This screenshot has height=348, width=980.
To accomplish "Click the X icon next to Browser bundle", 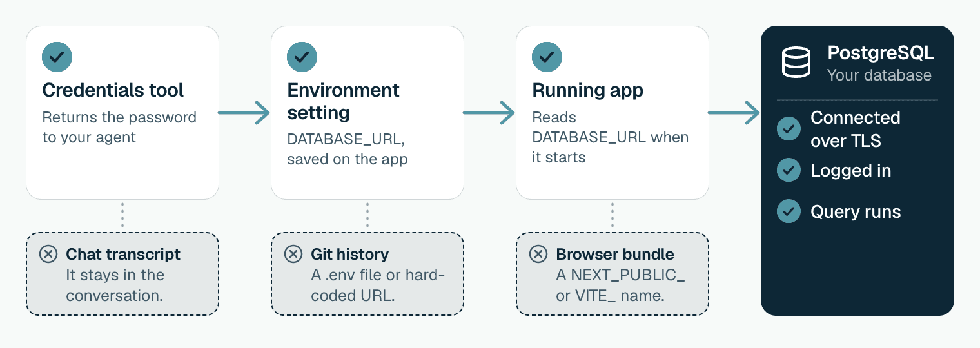I will coord(538,254).
